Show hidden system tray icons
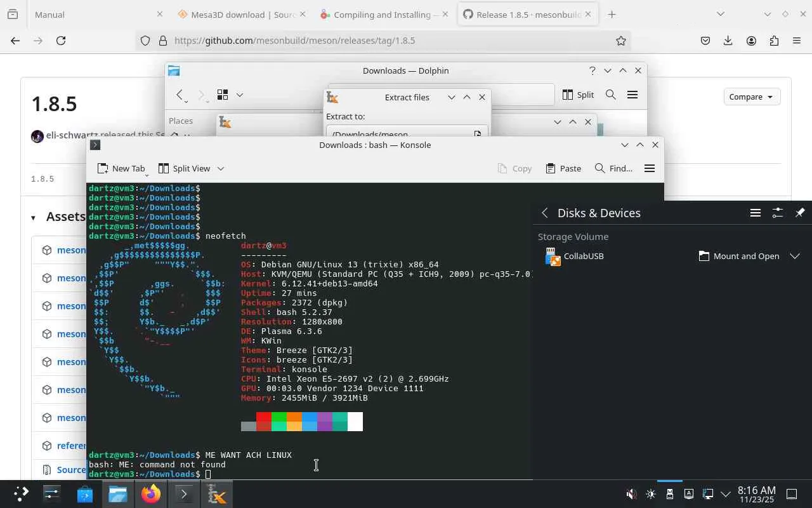 click(726, 493)
